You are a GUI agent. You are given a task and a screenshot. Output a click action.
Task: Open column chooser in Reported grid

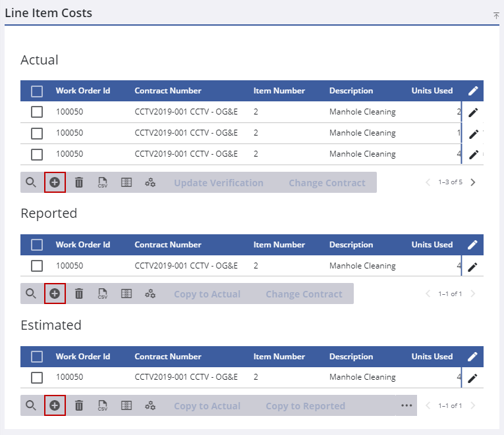[126, 294]
